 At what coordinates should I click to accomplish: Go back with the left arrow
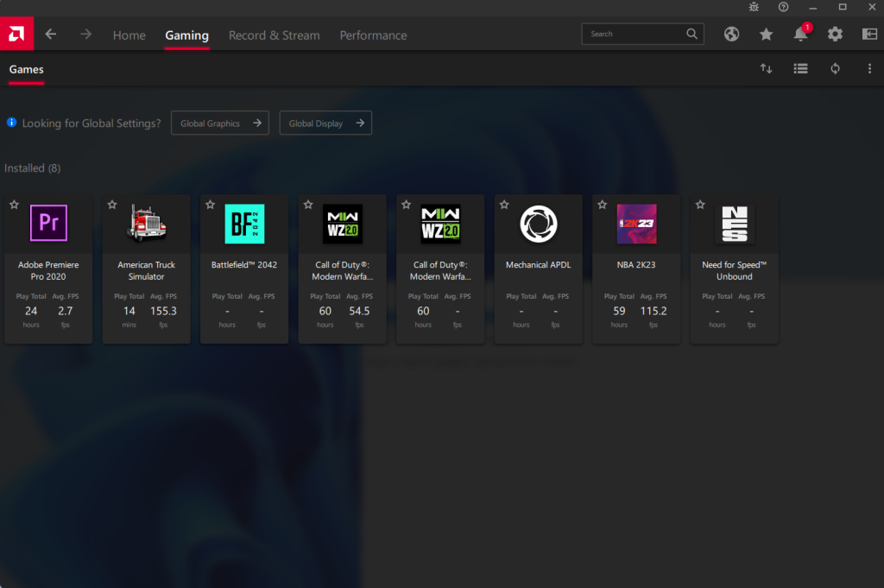pyautogui.click(x=51, y=35)
